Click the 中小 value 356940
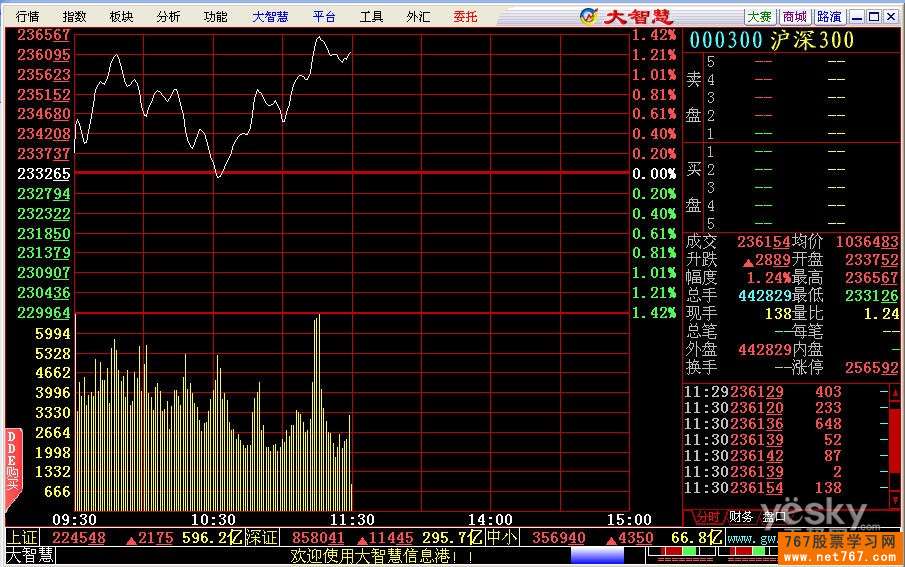This screenshot has width=905, height=567. [558, 538]
